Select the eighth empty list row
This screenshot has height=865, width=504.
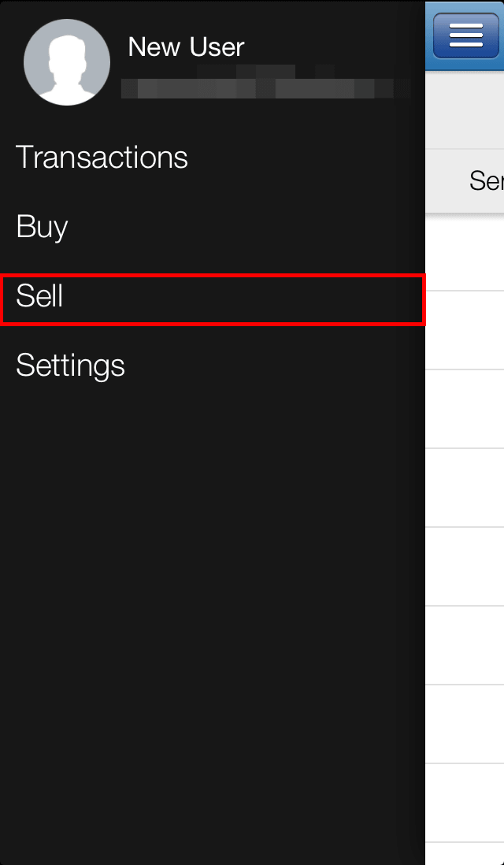[465, 804]
